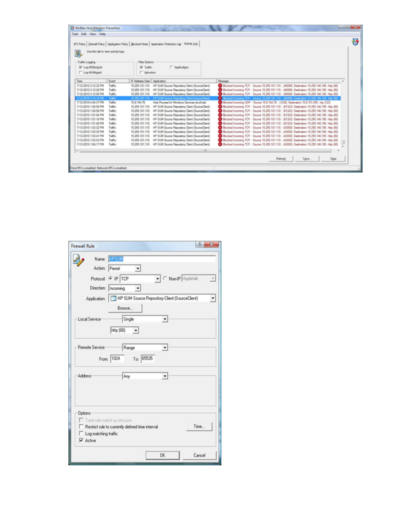Toggle the Log All Blocked checkbox
This screenshot has height=532, width=400.
81,67
